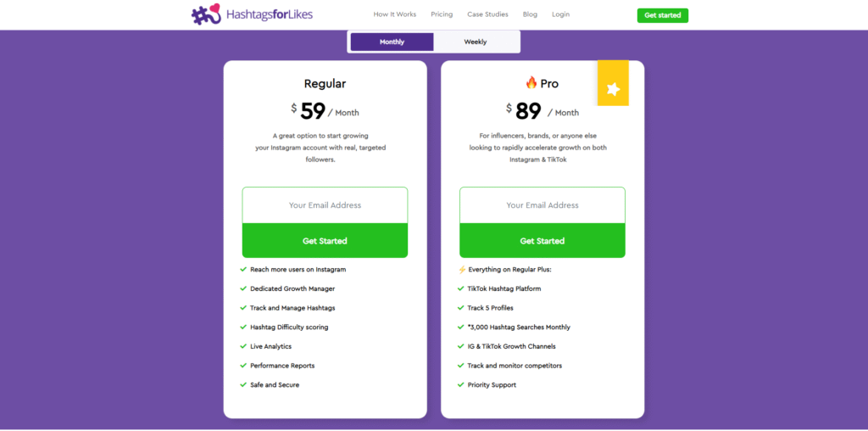Click checkmark beside Live Analytics

tap(243, 346)
